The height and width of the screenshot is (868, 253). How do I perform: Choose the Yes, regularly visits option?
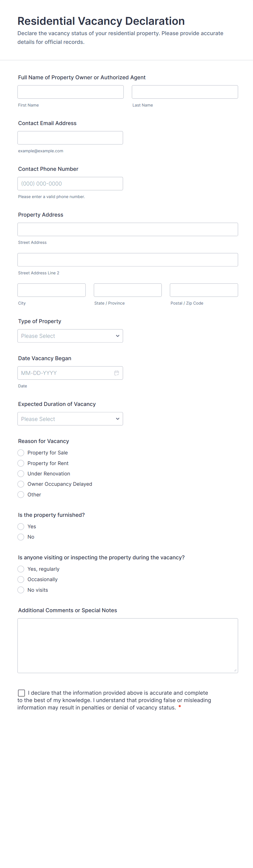pyautogui.click(x=21, y=569)
